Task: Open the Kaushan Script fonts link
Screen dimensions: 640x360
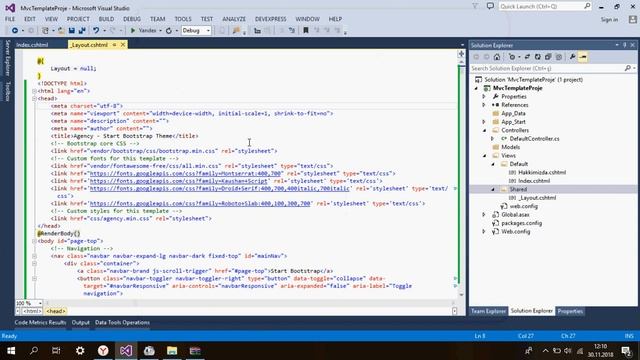Action: [x=178, y=181]
